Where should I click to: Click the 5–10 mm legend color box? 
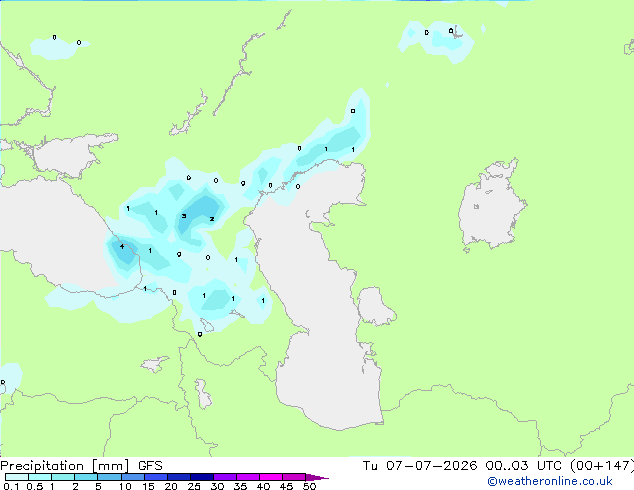pyautogui.click(x=109, y=477)
